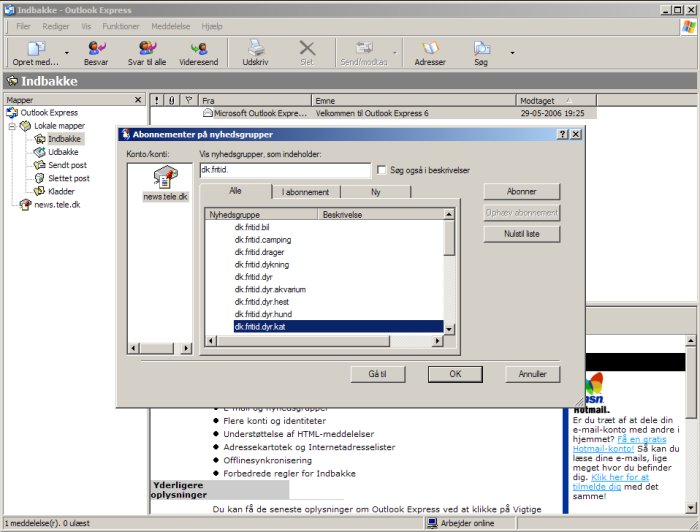This screenshot has height=532, width=700.
Task: Click the newsgroup list vertical scrollbar down arrow
Action: coord(449,328)
